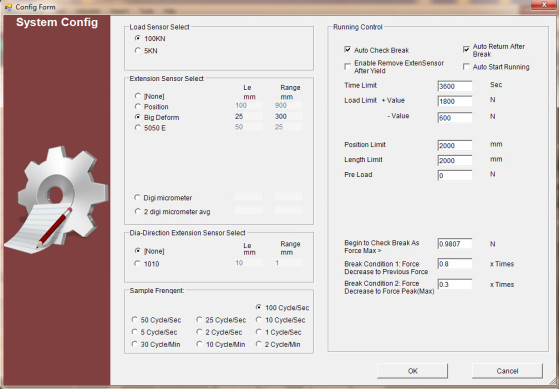
Task: Click the Break Condition 1 value field
Action: [x=455, y=264]
